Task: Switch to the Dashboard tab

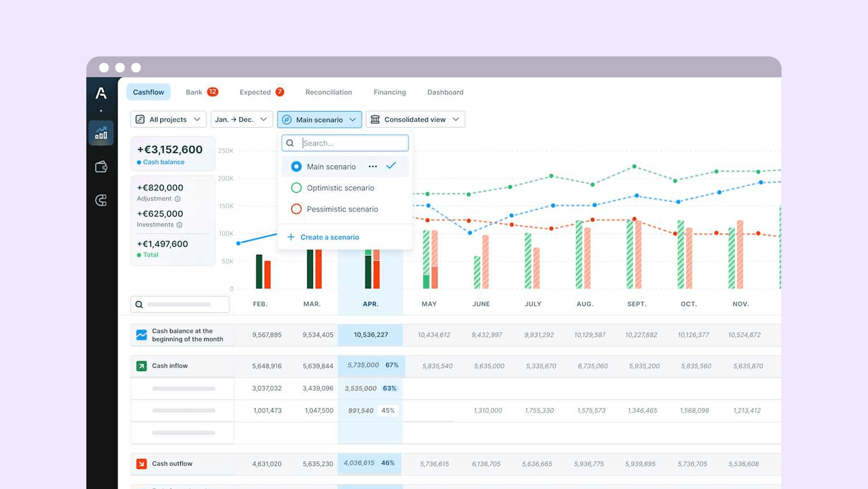Action: click(x=445, y=92)
